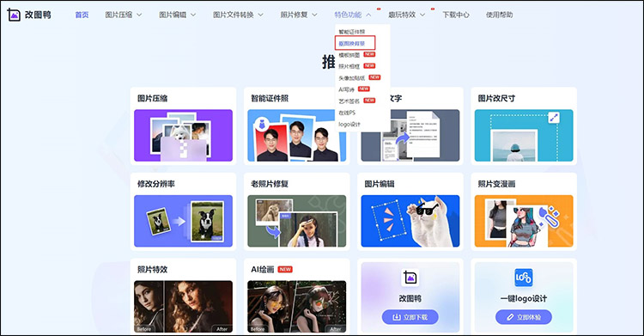Viewport: 644px width, 336px height.
Task: Open the 改图鸭 app icon in download card
Action: click(x=410, y=278)
